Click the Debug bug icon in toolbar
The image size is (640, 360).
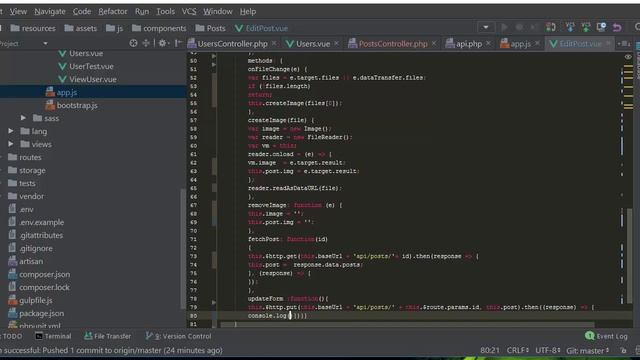pyautogui.click(x=519, y=28)
